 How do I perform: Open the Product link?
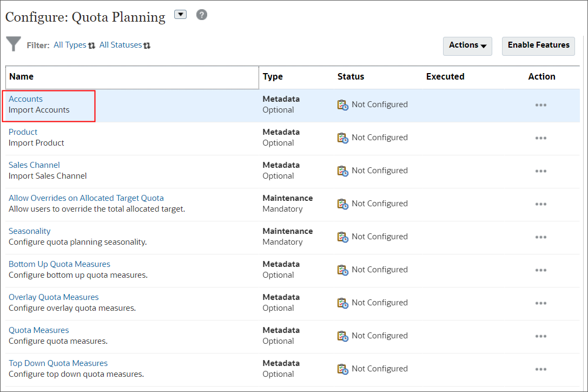click(23, 132)
